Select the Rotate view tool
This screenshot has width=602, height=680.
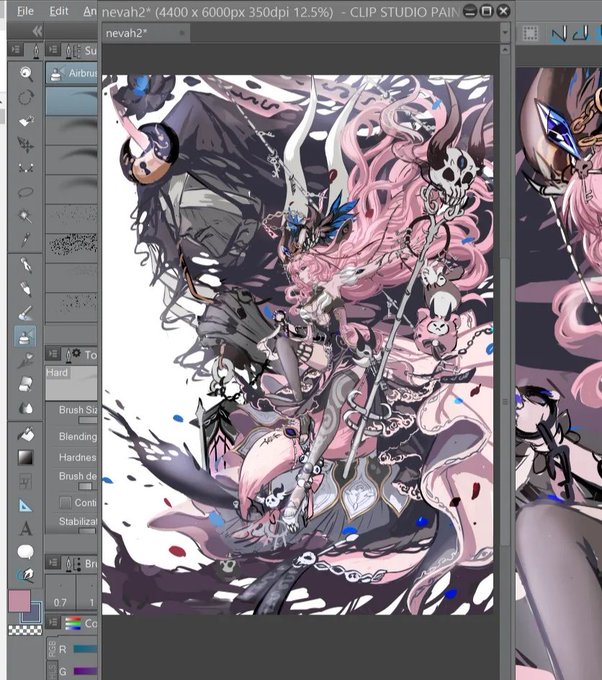tap(26, 97)
